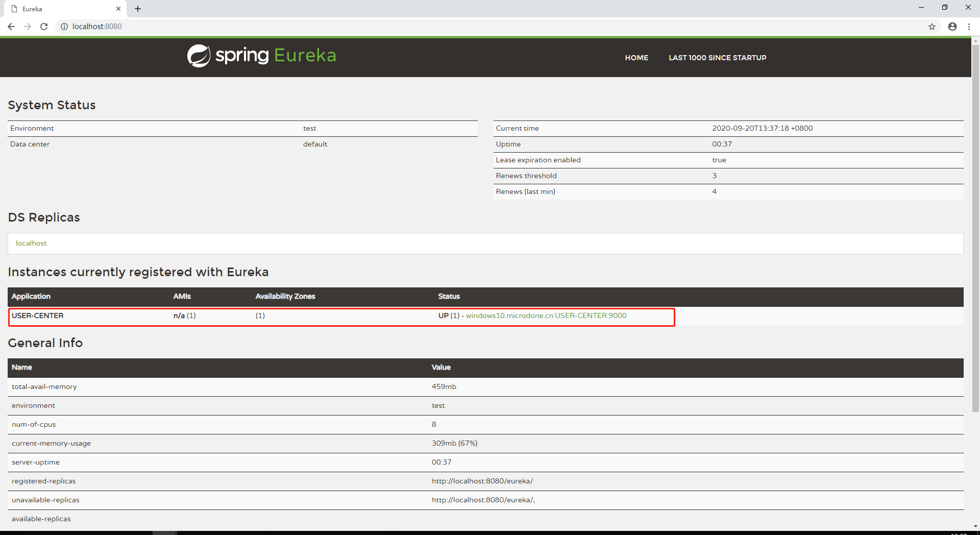The image size is (980, 535).
Task: Click Instances currently registered with Eureka heading
Action: tap(138, 272)
